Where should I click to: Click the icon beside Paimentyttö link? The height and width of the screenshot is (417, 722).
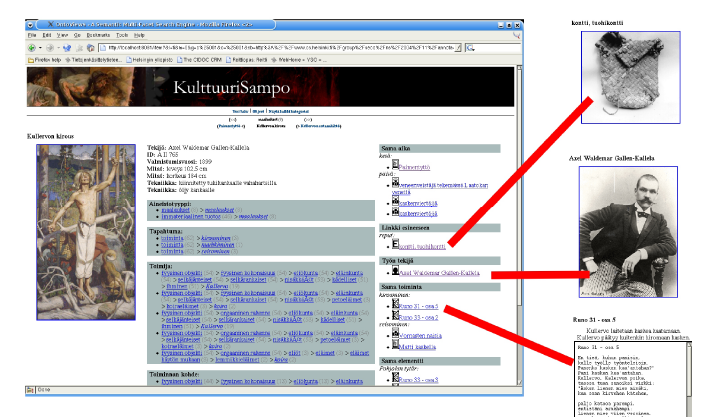point(395,164)
